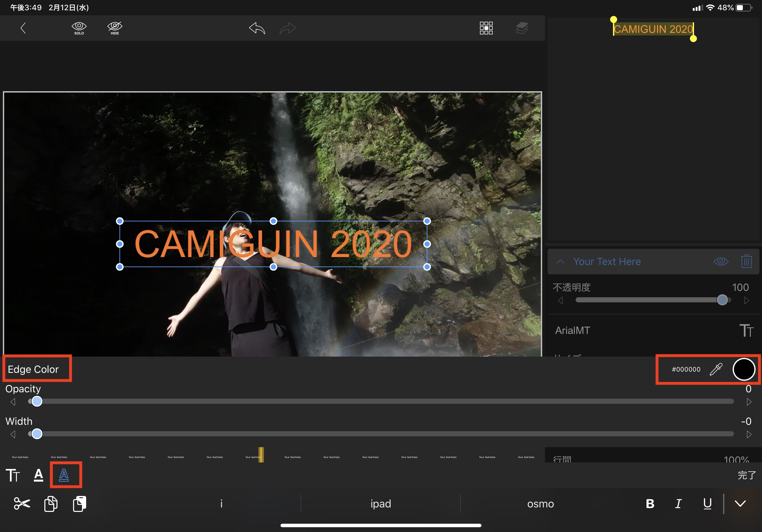Open ArialMT font selector
Viewport: 762px width, 532px height.
[x=572, y=330]
